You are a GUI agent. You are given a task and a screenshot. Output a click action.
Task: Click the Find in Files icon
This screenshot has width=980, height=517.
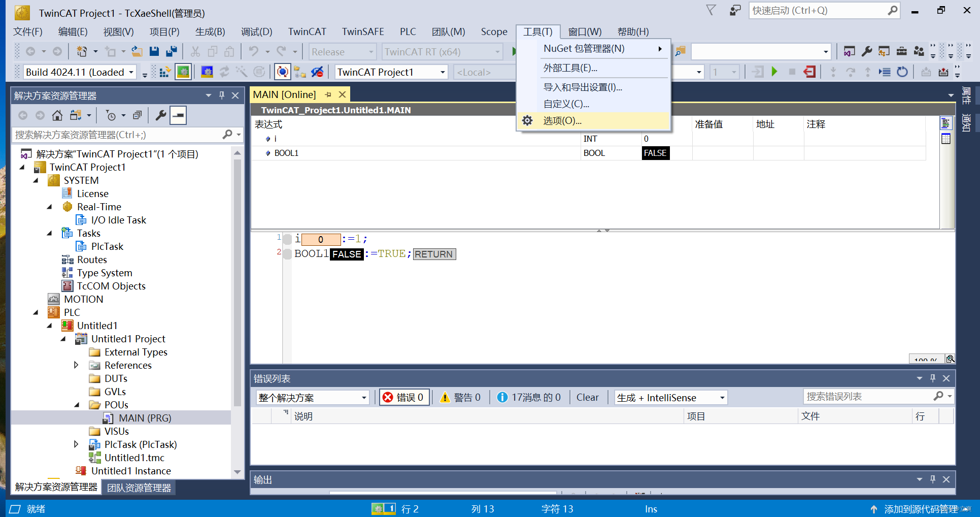[680, 51]
